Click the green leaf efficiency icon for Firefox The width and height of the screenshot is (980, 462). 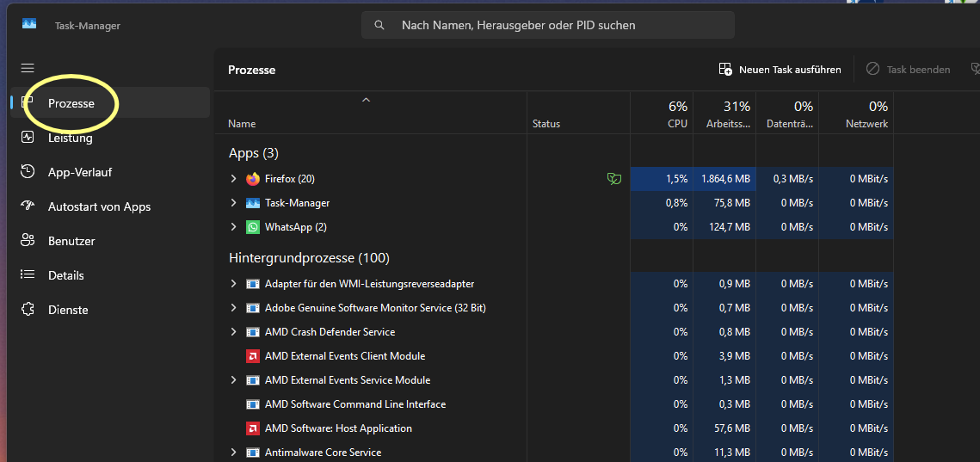pyautogui.click(x=614, y=179)
